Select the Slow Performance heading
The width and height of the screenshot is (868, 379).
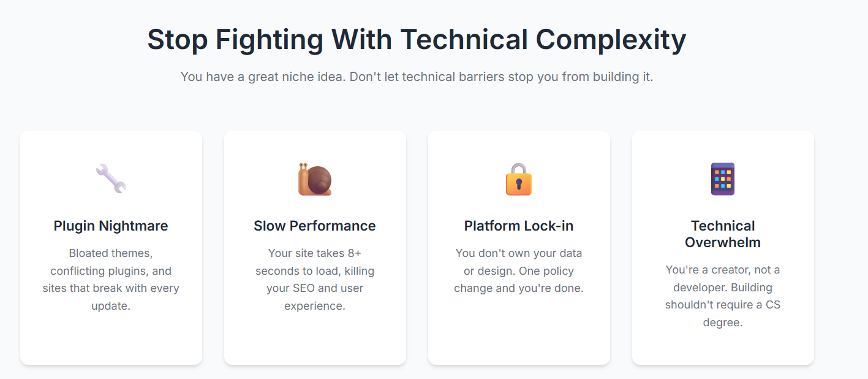click(315, 226)
